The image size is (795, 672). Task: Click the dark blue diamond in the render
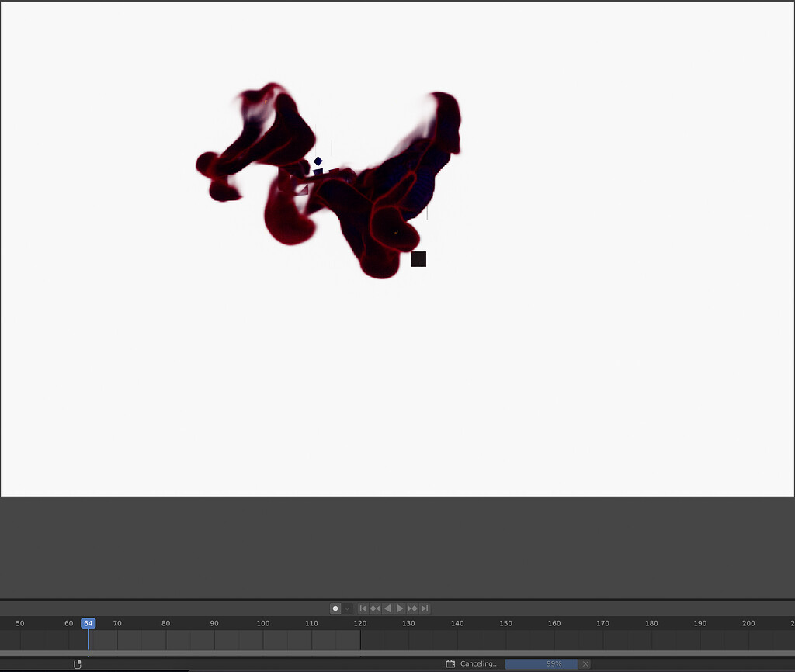tap(318, 161)
